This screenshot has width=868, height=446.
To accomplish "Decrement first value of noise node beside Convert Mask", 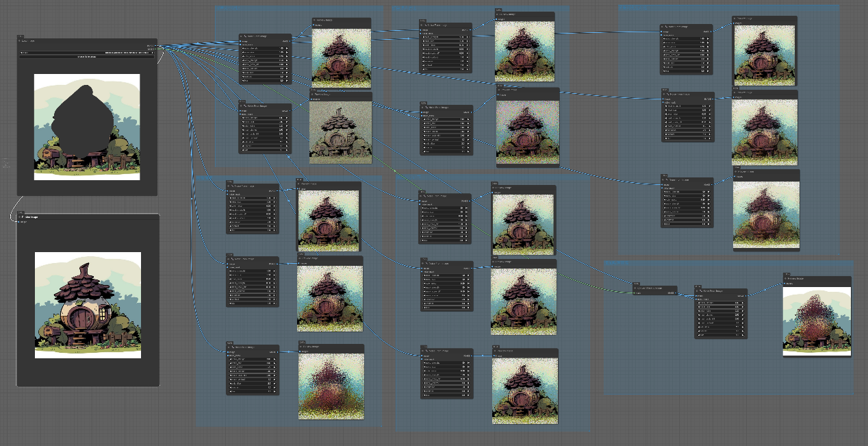I will 698,303.
